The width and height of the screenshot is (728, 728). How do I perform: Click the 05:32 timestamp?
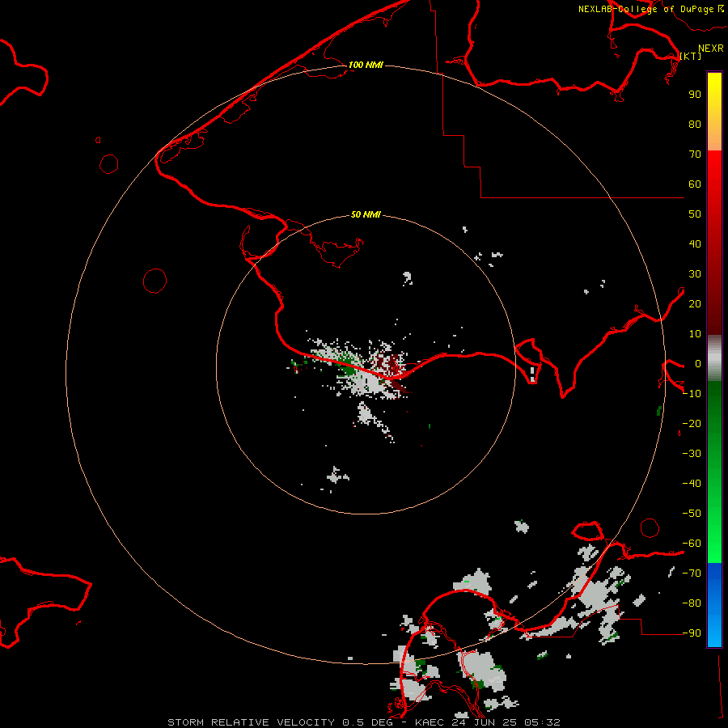coord(543,722)
